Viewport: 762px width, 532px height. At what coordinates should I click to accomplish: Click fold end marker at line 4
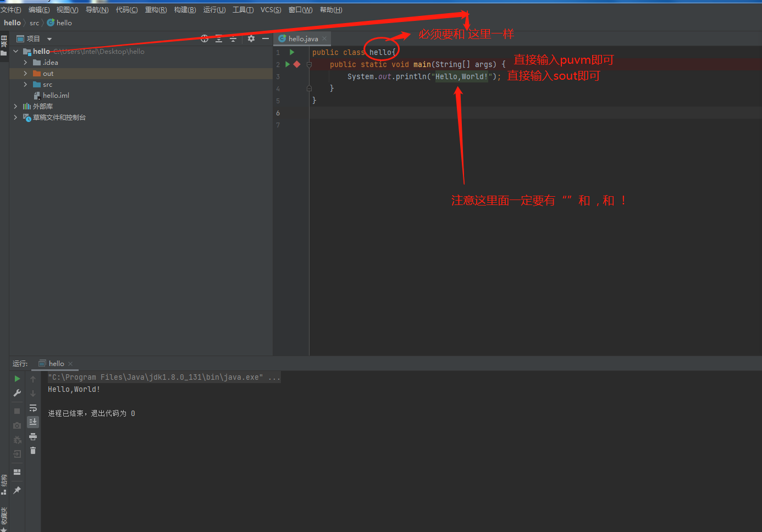coord(309,88)
